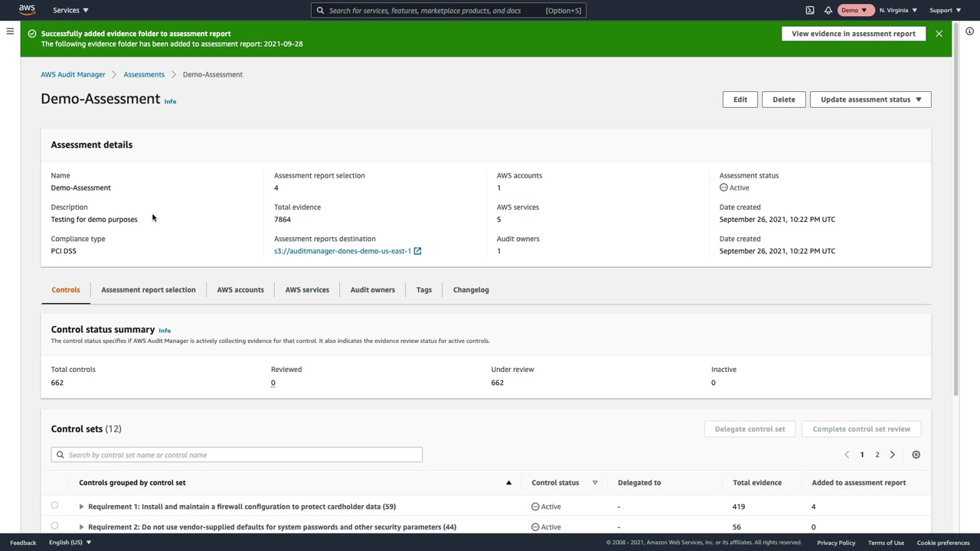Open the Support menu
The image size is (980, 551).
945,10
